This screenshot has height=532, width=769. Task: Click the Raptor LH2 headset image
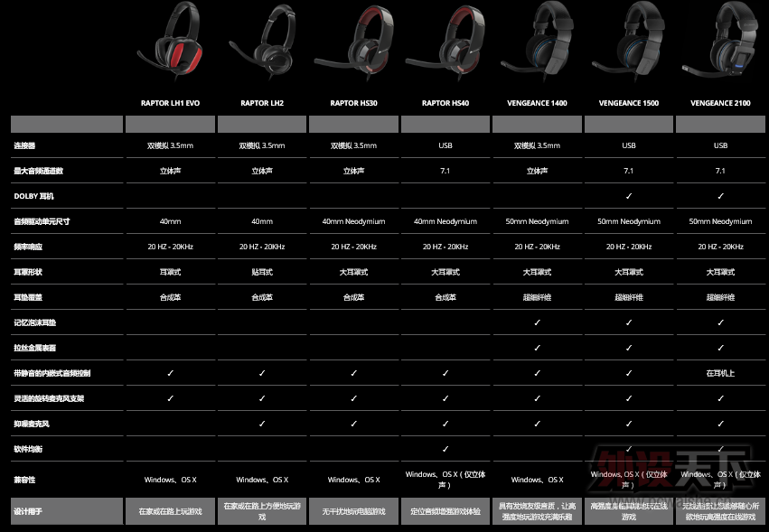point(262,45)
